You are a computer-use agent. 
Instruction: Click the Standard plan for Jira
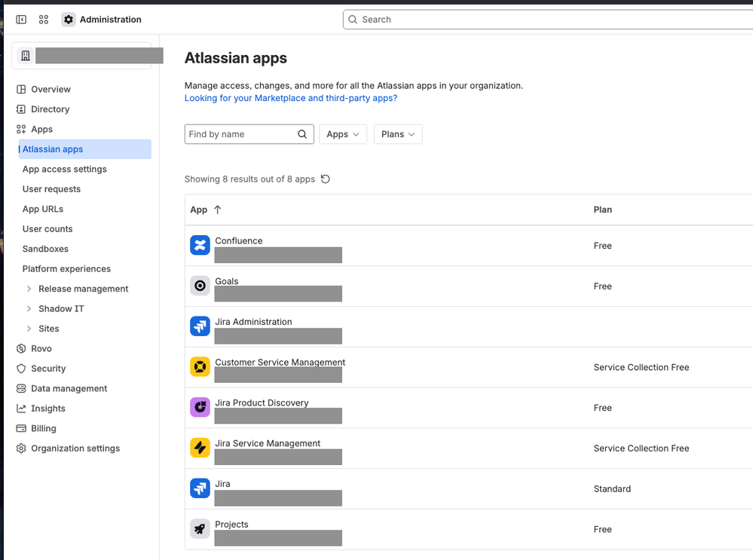tap(612, 488)
